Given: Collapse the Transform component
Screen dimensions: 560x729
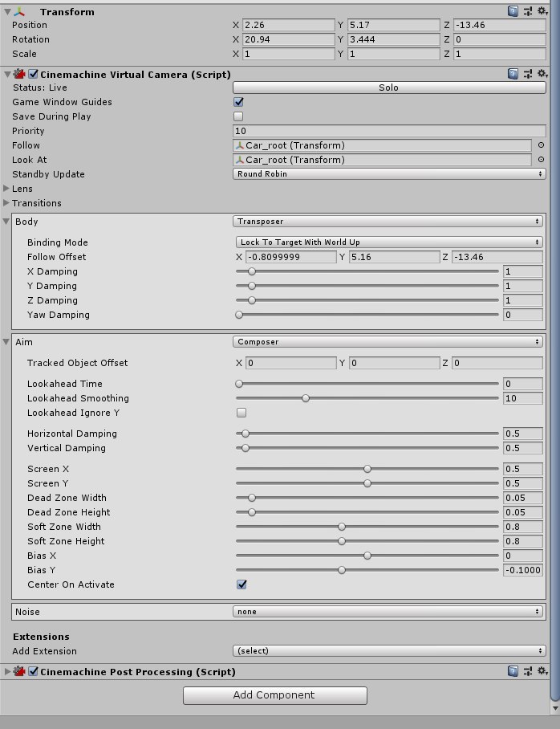Looking at the screenshot, I should tap(7, 11).
